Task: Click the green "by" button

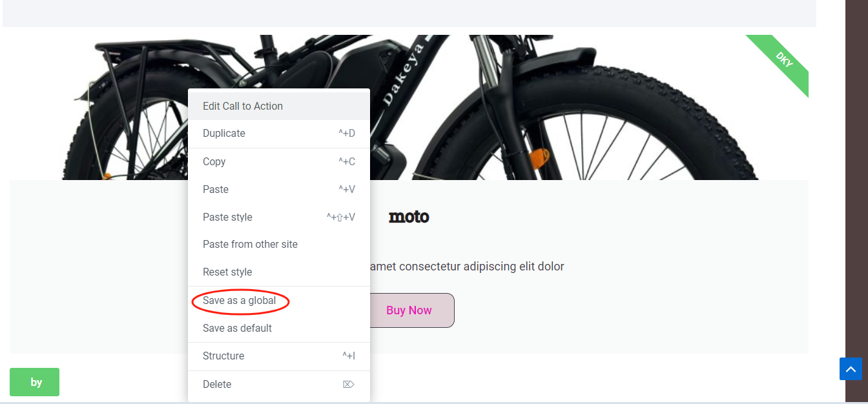Action: [x=35, y=382]
